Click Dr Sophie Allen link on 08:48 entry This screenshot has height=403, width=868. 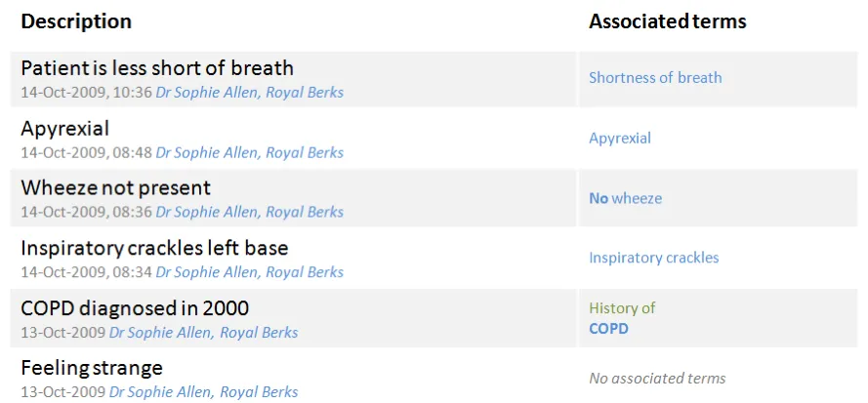click(249, 152)
